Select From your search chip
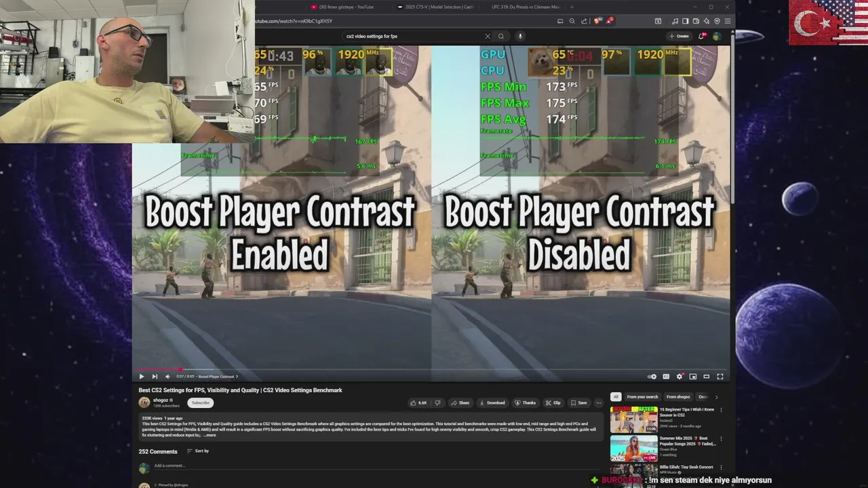The height and width of the screenshot is (488, 868). [642, 397]
